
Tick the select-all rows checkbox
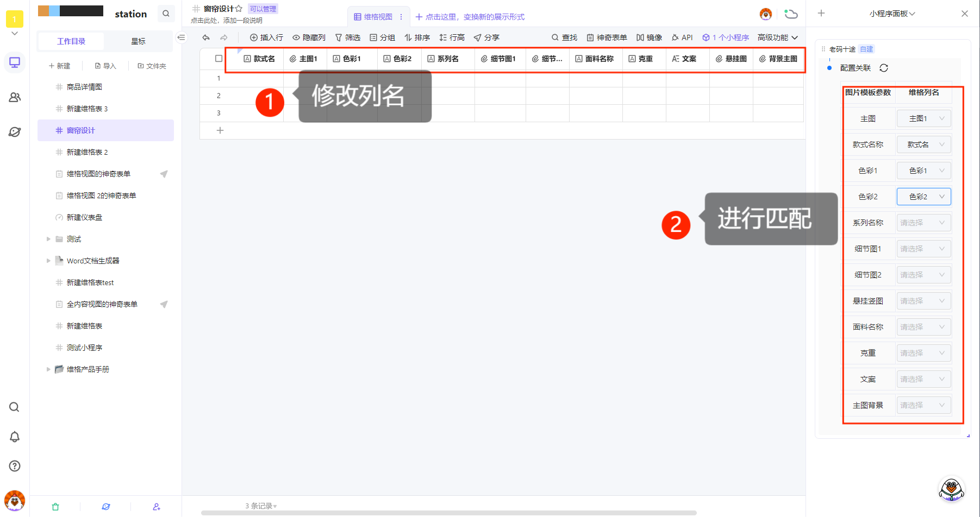click(x=219, y=59)
